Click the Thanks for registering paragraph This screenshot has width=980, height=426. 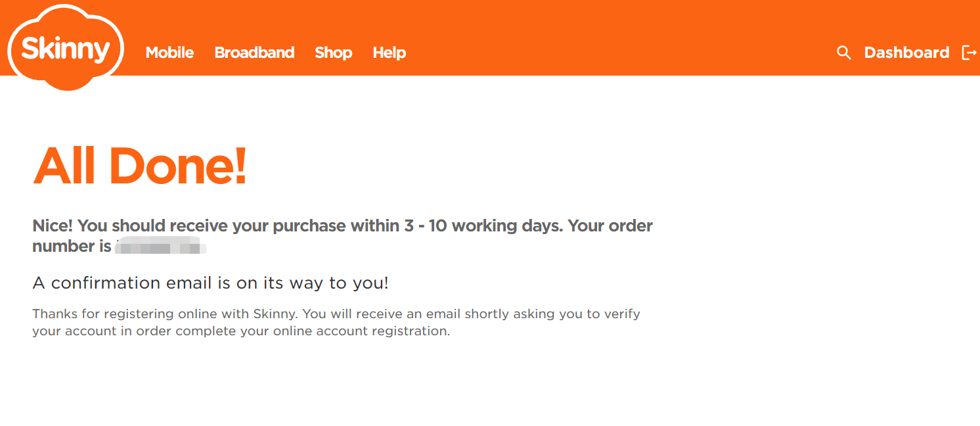[x=336, y=322]
